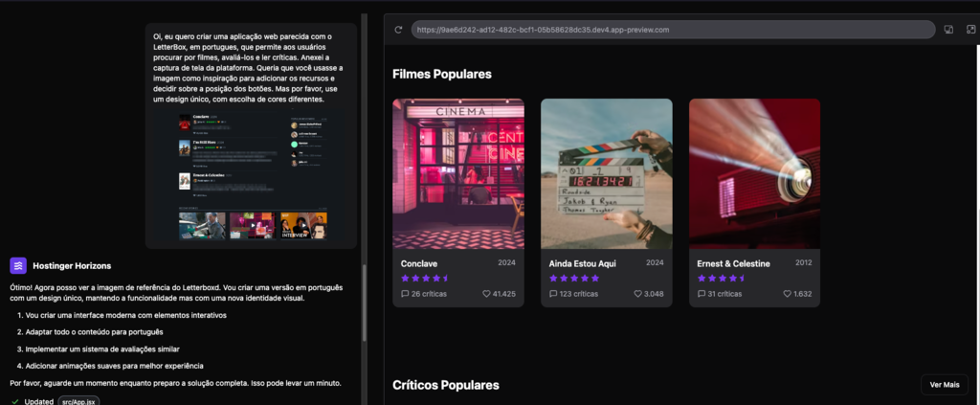Toggle device view icon in preview toolbar

point(948,30)
